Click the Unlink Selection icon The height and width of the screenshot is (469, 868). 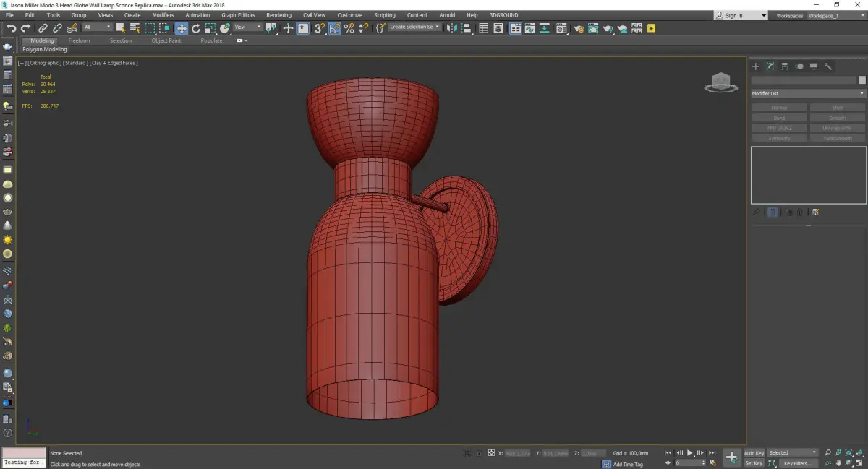click(x=58, y=28)
